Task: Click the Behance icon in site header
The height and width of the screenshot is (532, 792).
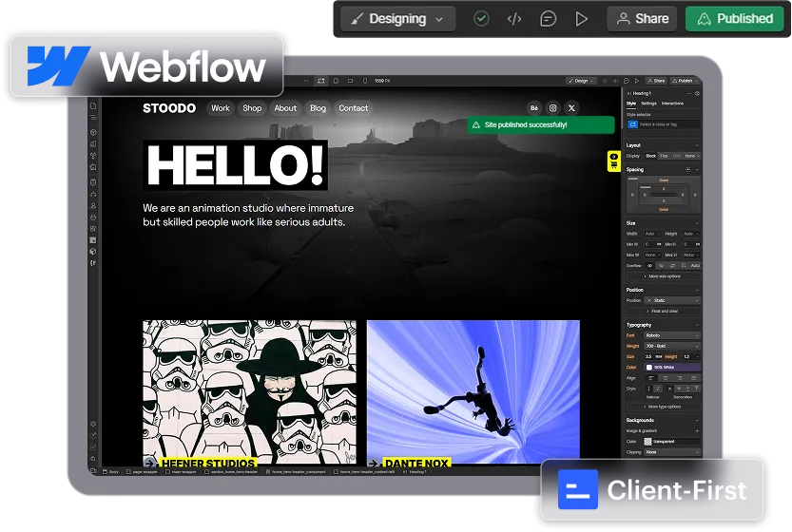Action: pos(534,108)
